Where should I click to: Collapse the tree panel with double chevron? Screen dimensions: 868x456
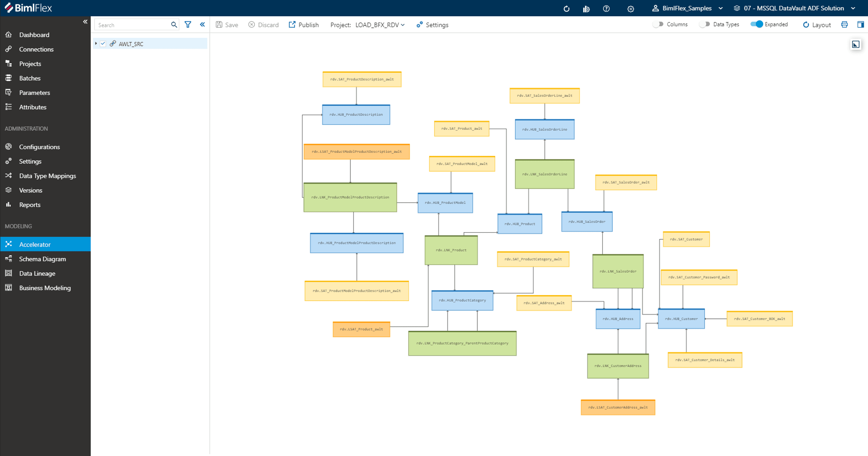[202, 25]
